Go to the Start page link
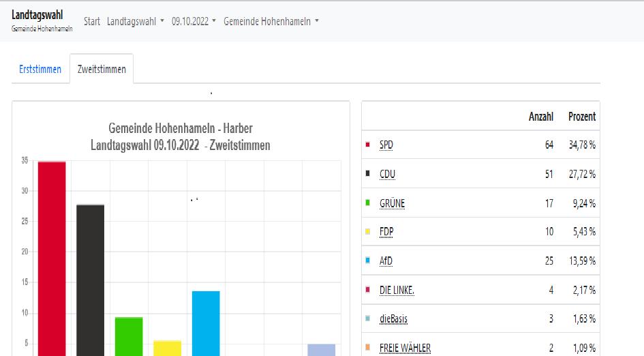644x356 pixels. (x=92, y=21)
